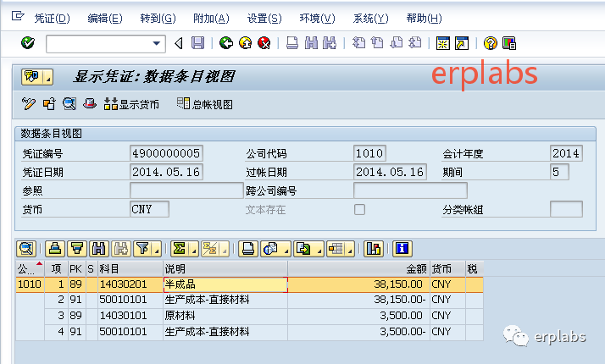The image size is (605, 364).
Task: Click the Create New Session icon
Action: (x=442, y=43)
